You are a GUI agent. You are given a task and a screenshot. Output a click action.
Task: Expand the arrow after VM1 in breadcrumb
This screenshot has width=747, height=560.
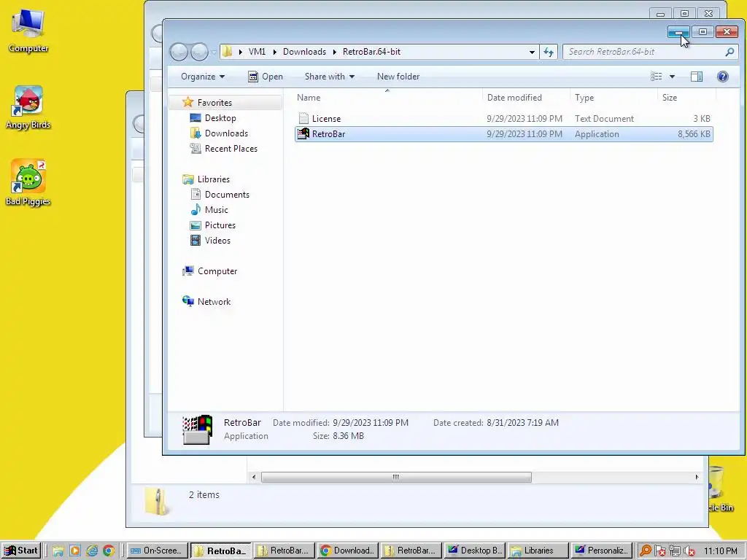274,52
